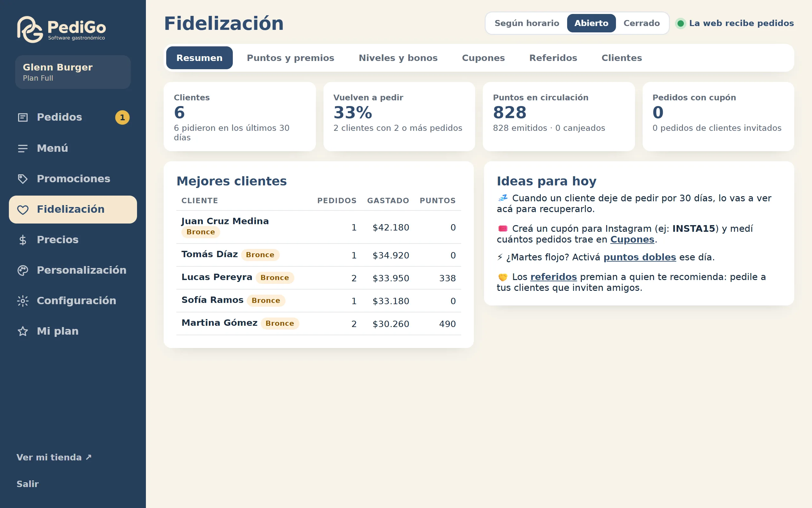Click the ticket emoji beside Instagram coupon idea
812x508 pixels.
503,229
